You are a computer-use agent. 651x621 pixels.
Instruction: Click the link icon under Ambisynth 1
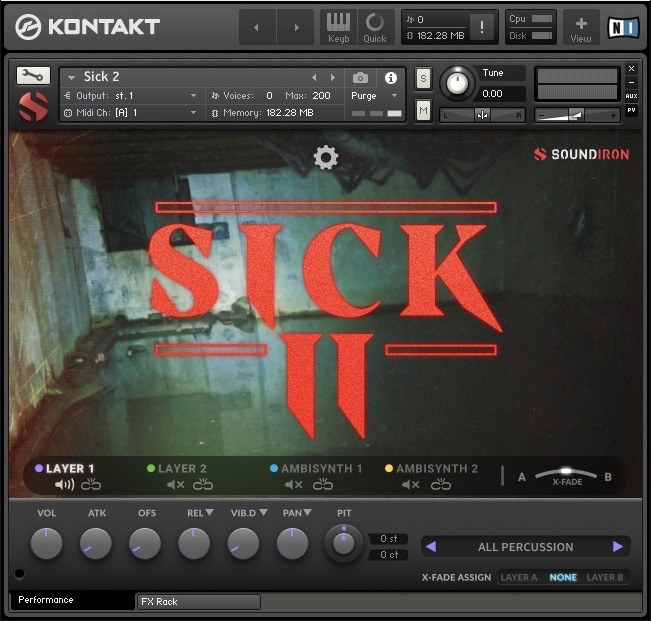click(323, 484)
